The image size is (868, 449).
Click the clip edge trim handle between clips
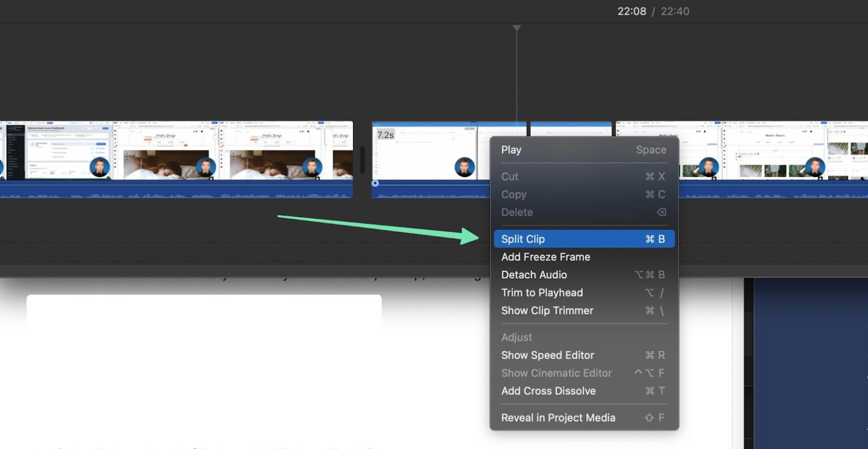[362, 160]
